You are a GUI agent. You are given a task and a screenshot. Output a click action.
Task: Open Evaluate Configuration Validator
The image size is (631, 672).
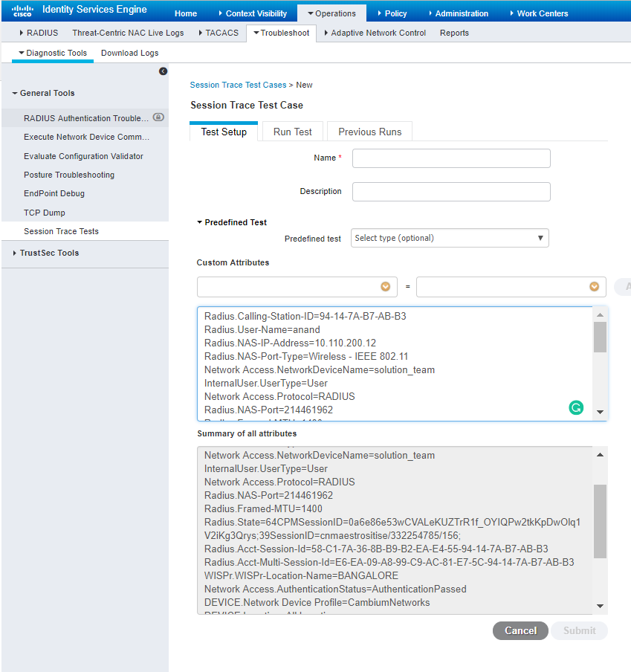83,156
